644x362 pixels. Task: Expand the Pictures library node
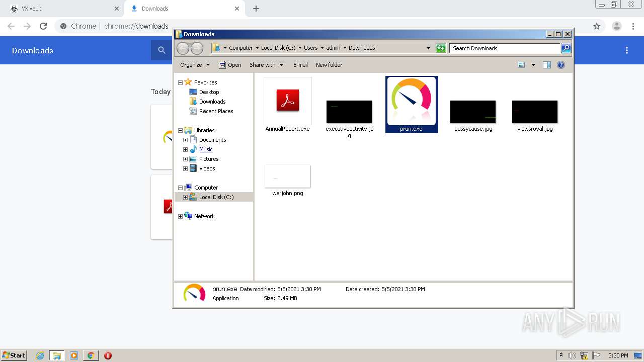(185, 159)
